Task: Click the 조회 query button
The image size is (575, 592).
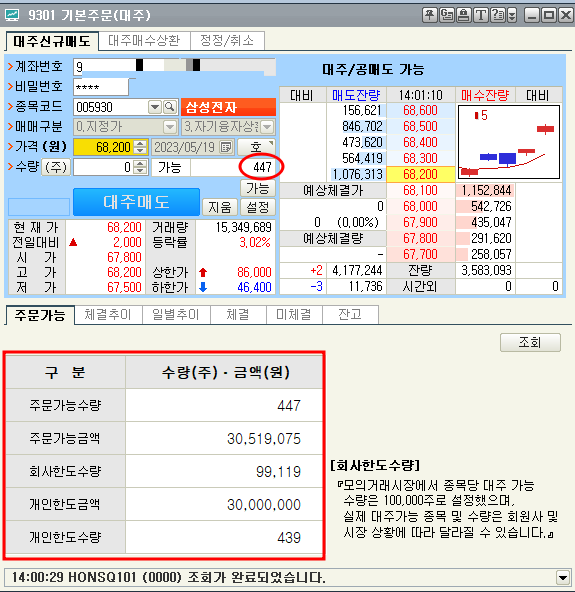Action: click(x=530, y=342)
